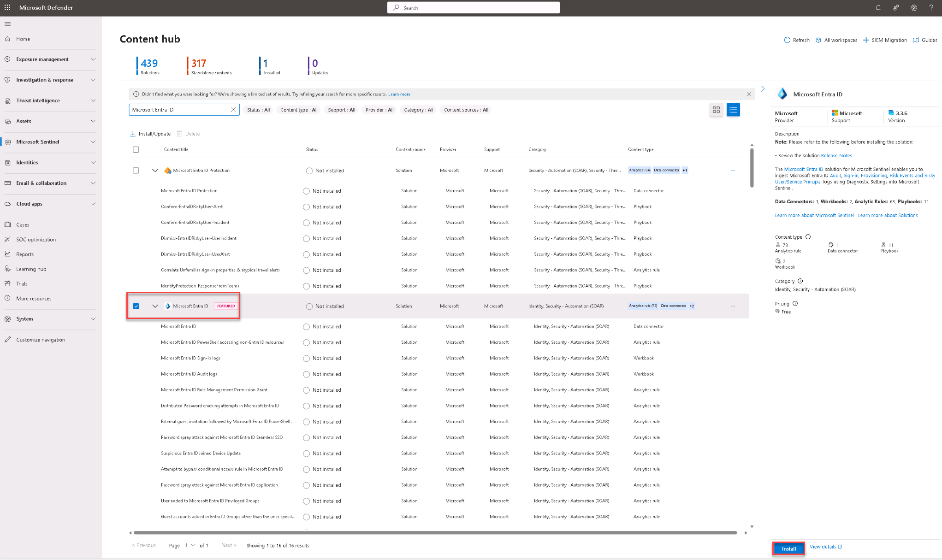The width and height of the screenshot is (942, 560).
Task: Click the horizontal table scrollbar
Action: (x=435, y=532)
